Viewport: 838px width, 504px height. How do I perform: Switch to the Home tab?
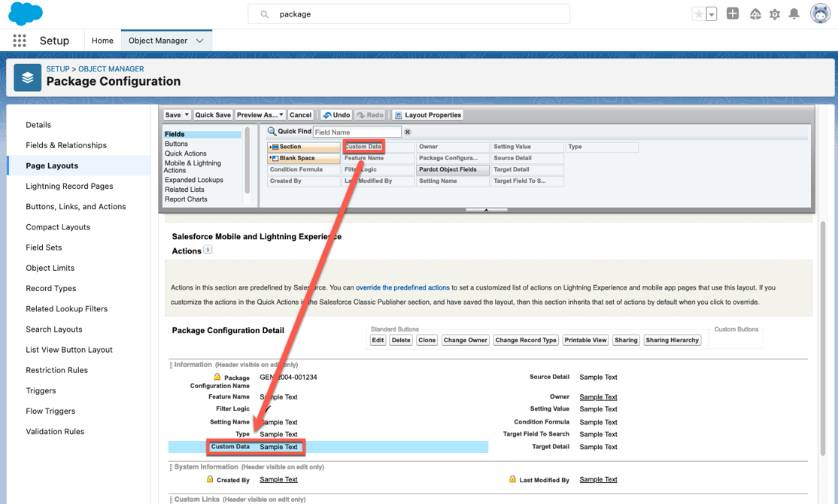102,41
